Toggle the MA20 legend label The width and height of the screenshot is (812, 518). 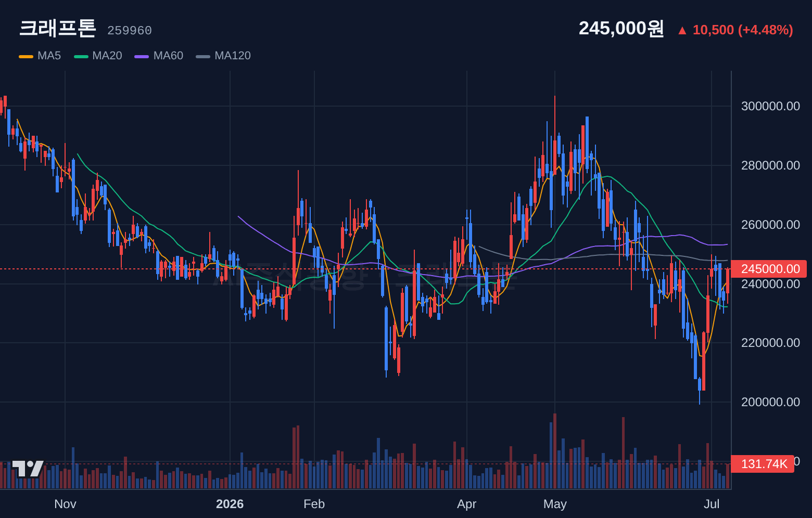107,56
